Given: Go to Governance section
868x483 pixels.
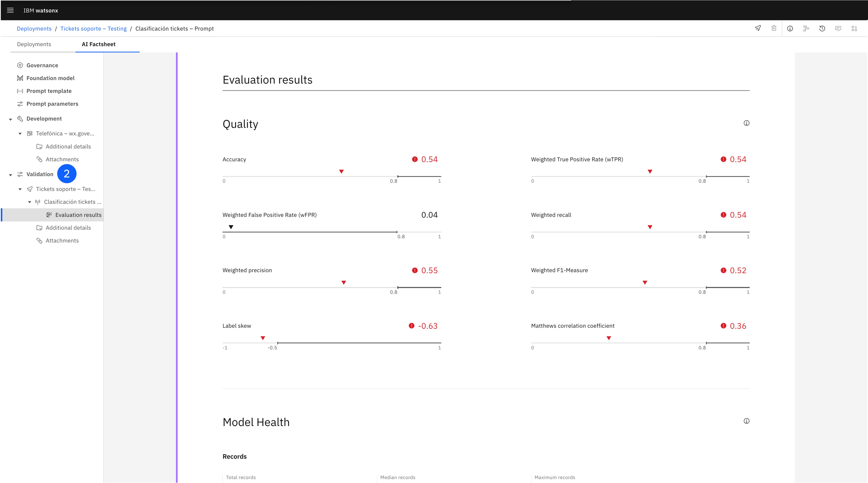Looking at the screenshot, I should click(x=42, y=65).
